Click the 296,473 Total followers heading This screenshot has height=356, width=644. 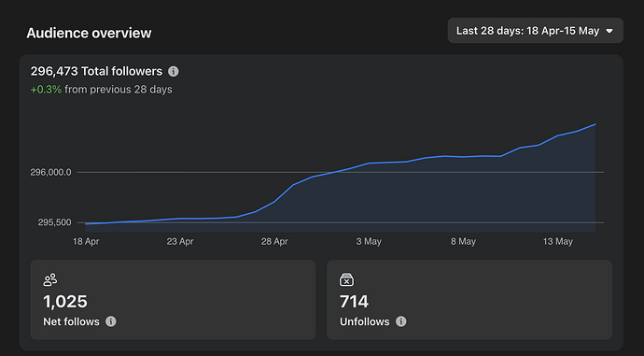(96, 72)
